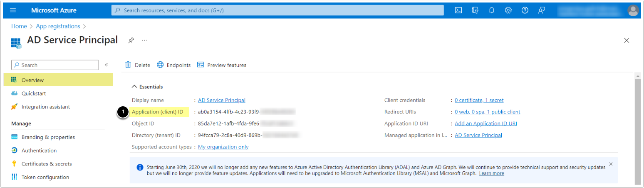Collapse the Essentials section
Image resolution: width=644 pixels, height=188 pixels.
pos(134,87)
